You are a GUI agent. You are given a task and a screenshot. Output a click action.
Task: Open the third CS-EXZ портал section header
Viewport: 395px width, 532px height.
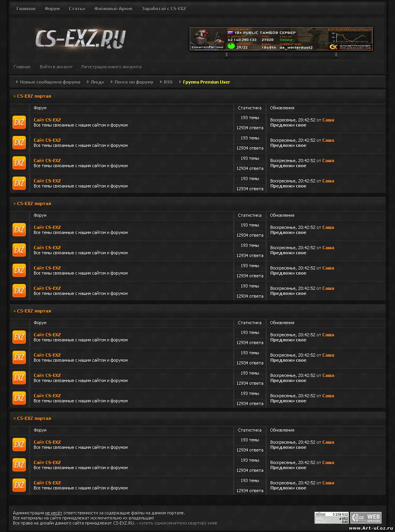pyautogui.click(x=34, y=311)
